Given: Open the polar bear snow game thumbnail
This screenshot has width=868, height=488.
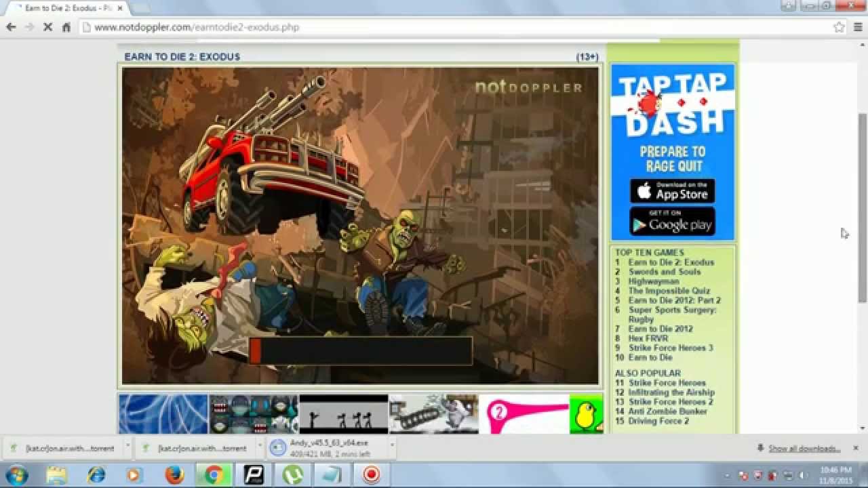Looking at the screenshot, I should pyautogui.click(x=434, y=414).
